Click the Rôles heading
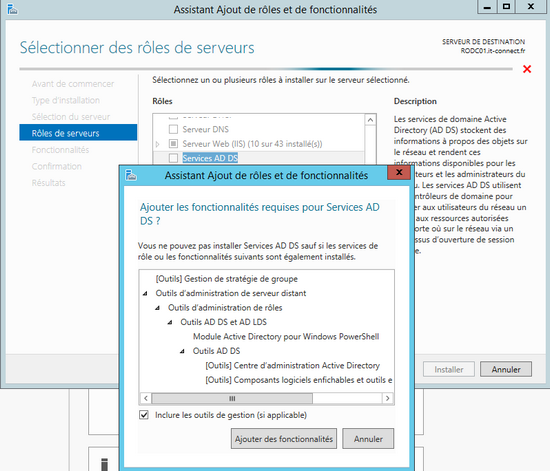The width and height of the screenshot is (550, 471). (x=162, y=101)
